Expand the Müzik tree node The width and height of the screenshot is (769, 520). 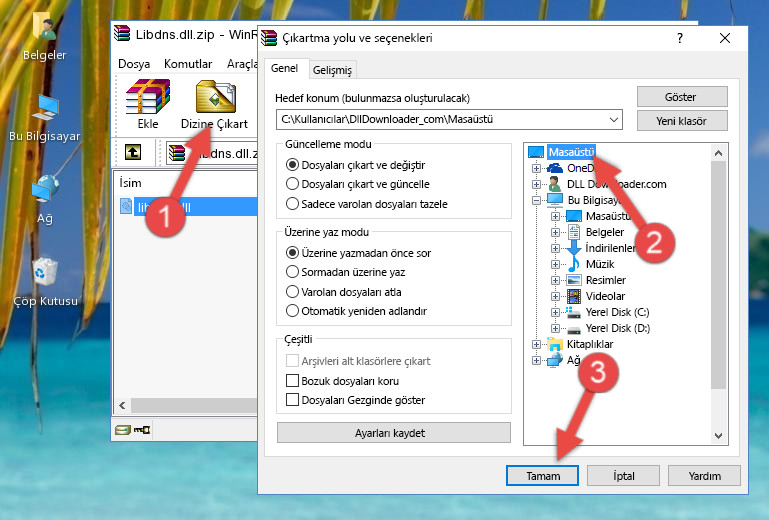coord(555,264)
